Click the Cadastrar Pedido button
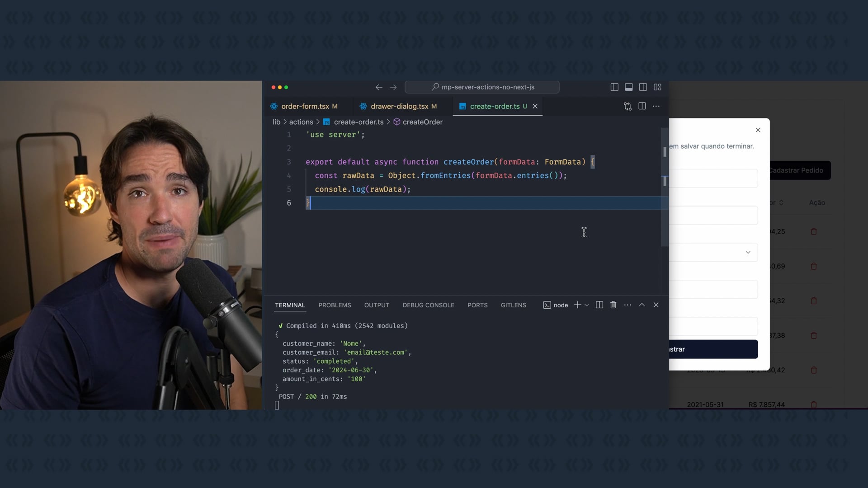The width and height of the screenshot is (868, 488). click(798, 170)
